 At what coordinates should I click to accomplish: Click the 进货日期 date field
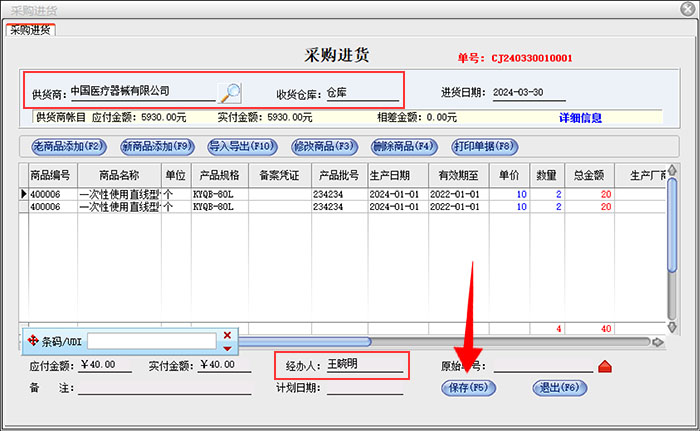tap(529, 93)
